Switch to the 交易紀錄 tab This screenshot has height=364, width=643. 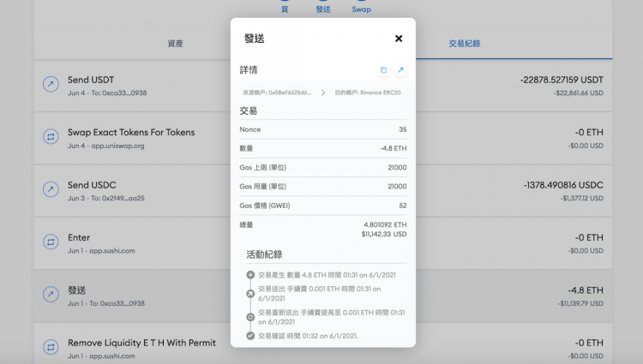[x=465, y=44]
